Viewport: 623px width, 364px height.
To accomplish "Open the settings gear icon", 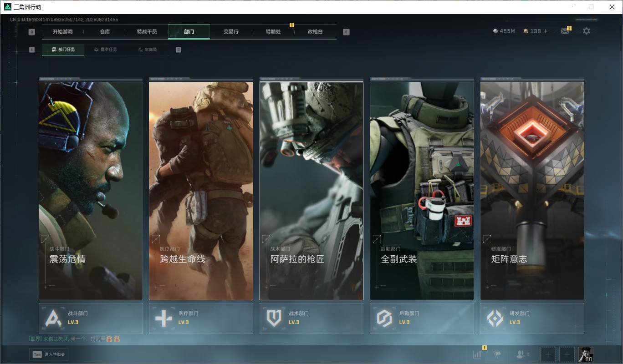I will click(x=587, y=31).
